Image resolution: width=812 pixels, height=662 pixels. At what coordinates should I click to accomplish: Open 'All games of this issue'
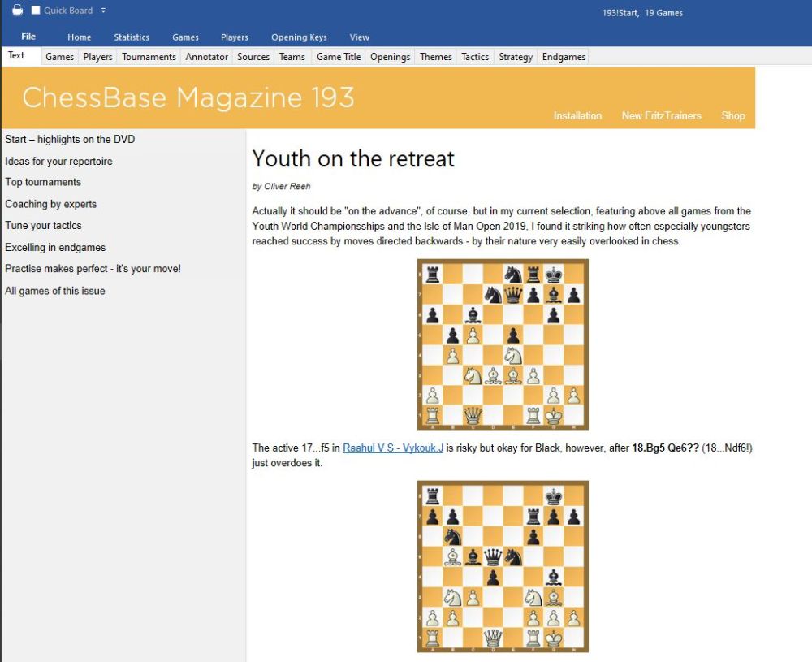[x=55, y=291]
